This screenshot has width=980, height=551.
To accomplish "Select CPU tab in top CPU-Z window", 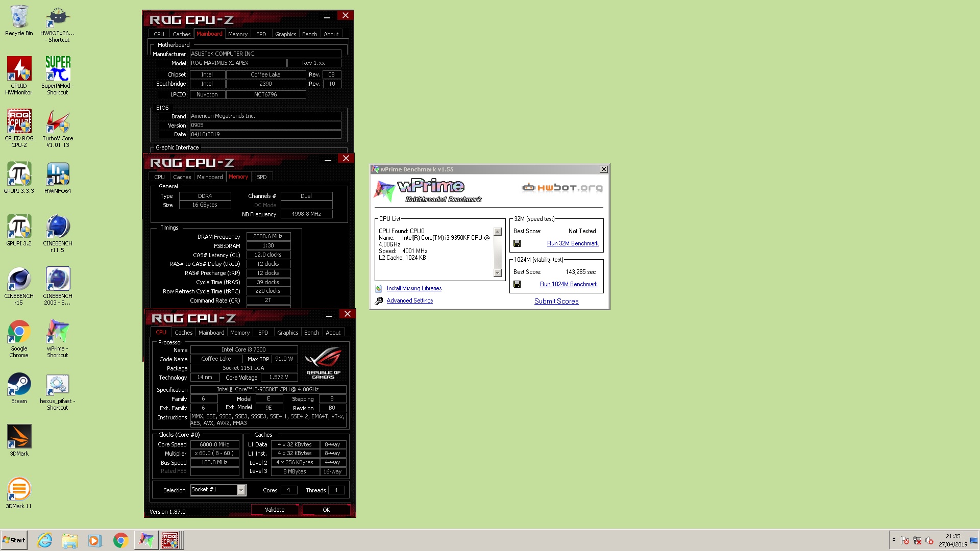I will (159, 34).
